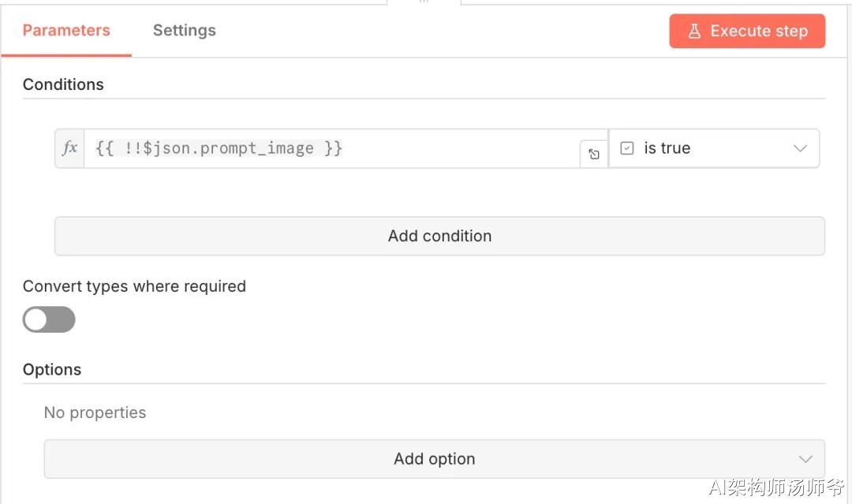Click the chevron arrow on Add option

tap(805, 459)
